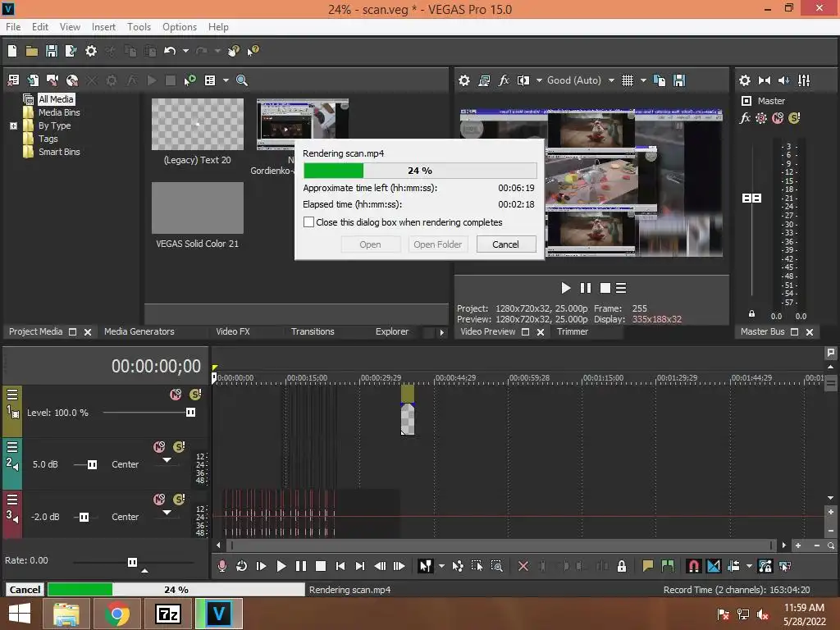The height and width of the screenshot is (630, 840).
Task: Toggle the Master Bus Mute button
Action: click(x=778, y=118)
